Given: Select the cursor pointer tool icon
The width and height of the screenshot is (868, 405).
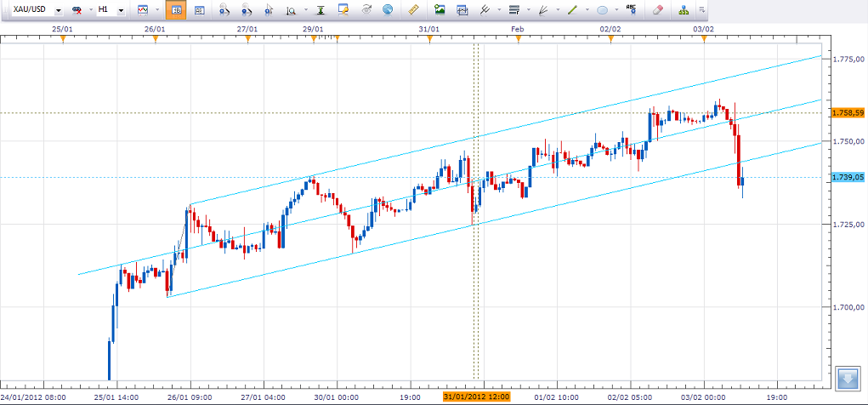Looking at the screenshot, I should [269, 10].
